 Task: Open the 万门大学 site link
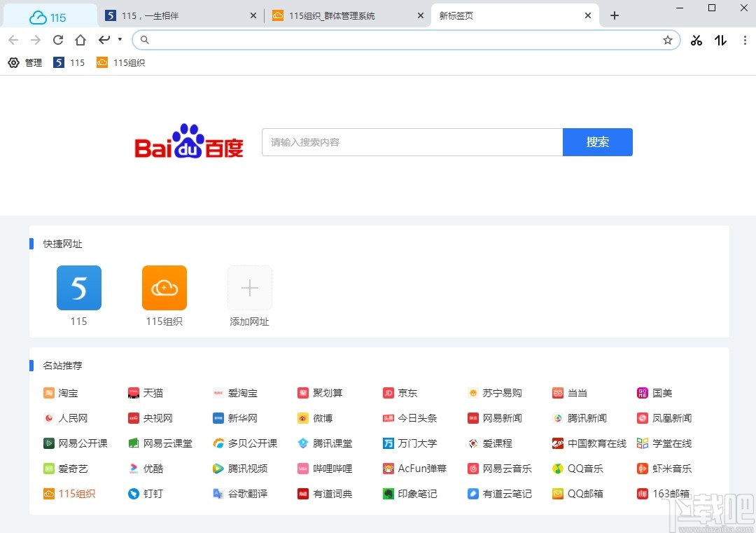coord(409,443)
